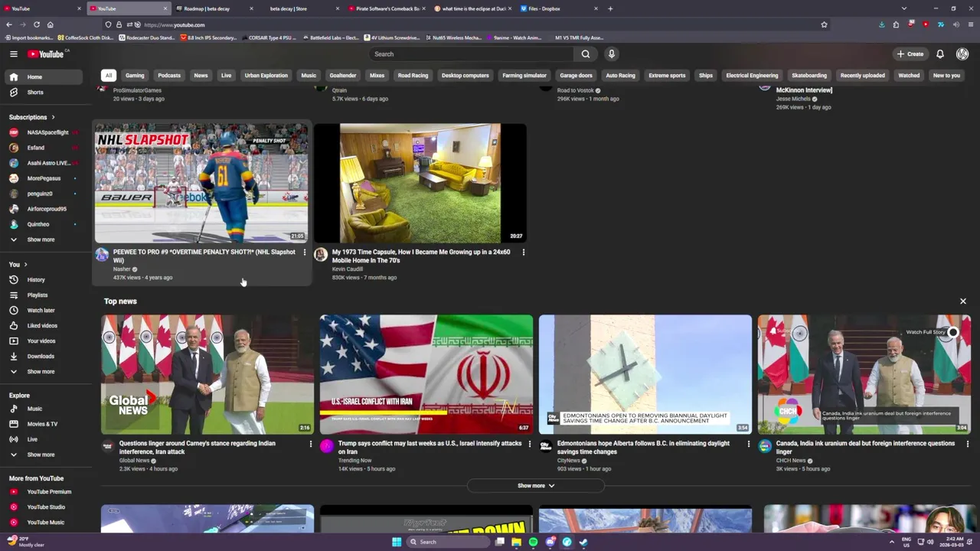Open Subscriptions section chevron

(53, 117)
